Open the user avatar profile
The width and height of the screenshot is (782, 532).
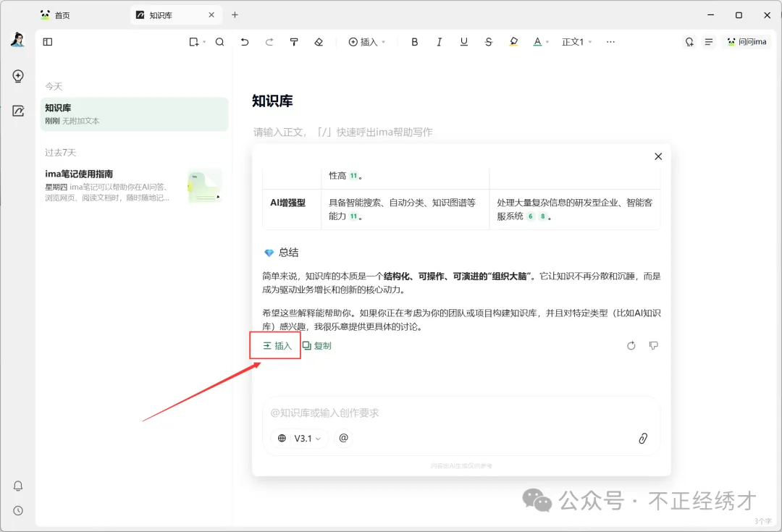[x=18, y=39]
